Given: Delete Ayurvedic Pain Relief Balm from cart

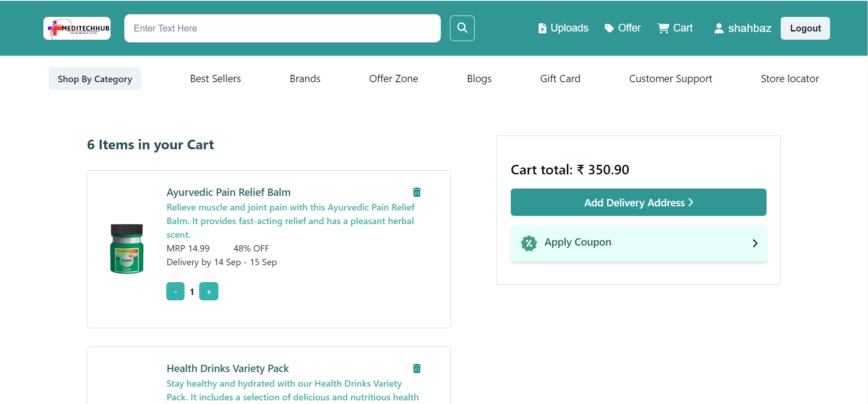Looking at the screenshot, I should coord(417,192).
